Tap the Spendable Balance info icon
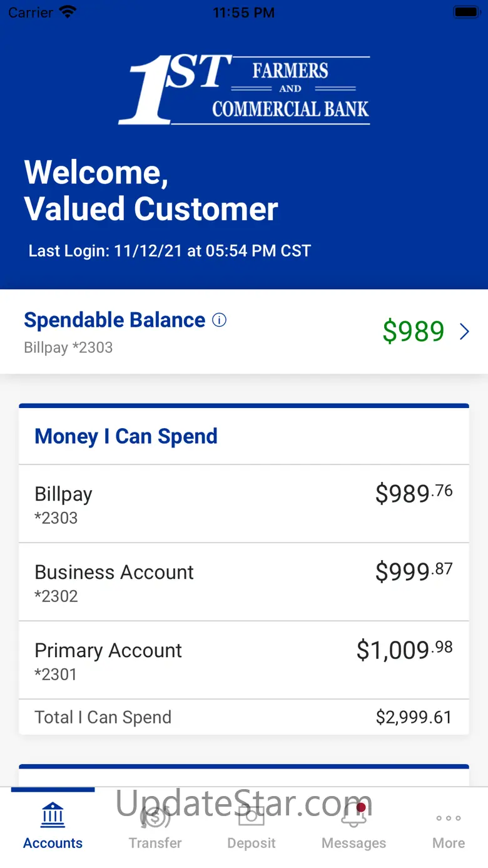This screenshot has height=868, width=488. [x=219, y=320]
